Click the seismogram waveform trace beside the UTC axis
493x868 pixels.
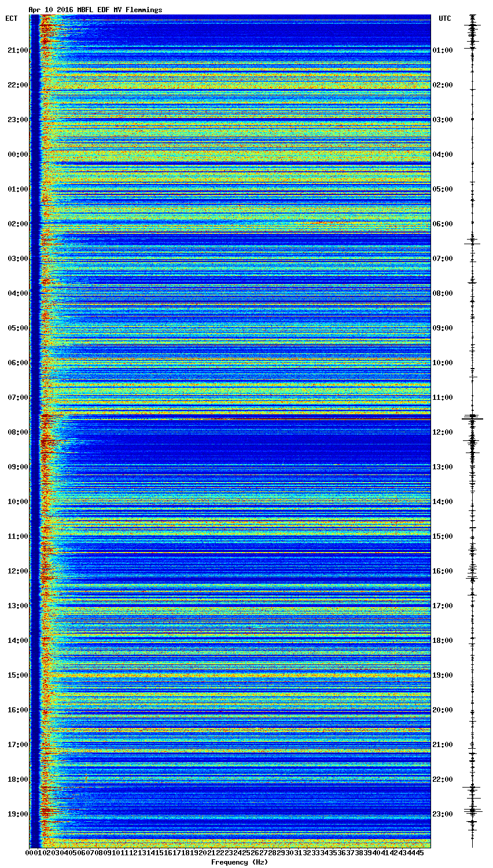[x=473, y=431]
